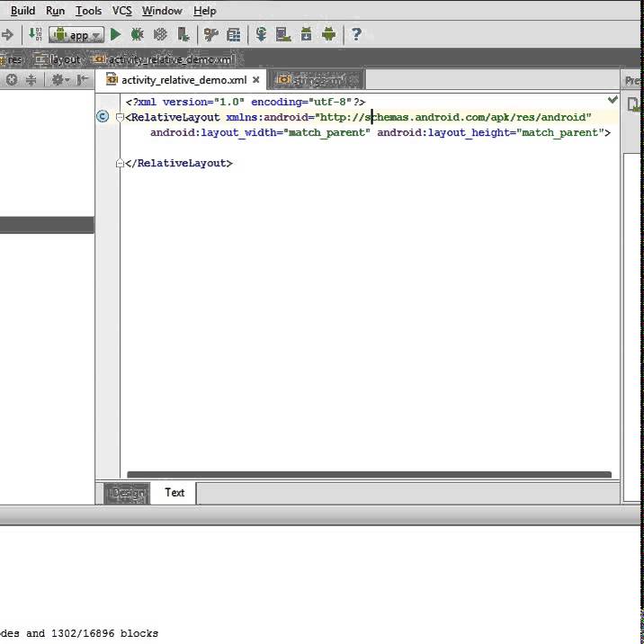
Task: Open the Help menu
Action: pyautogui.click(x=204, y=11)
